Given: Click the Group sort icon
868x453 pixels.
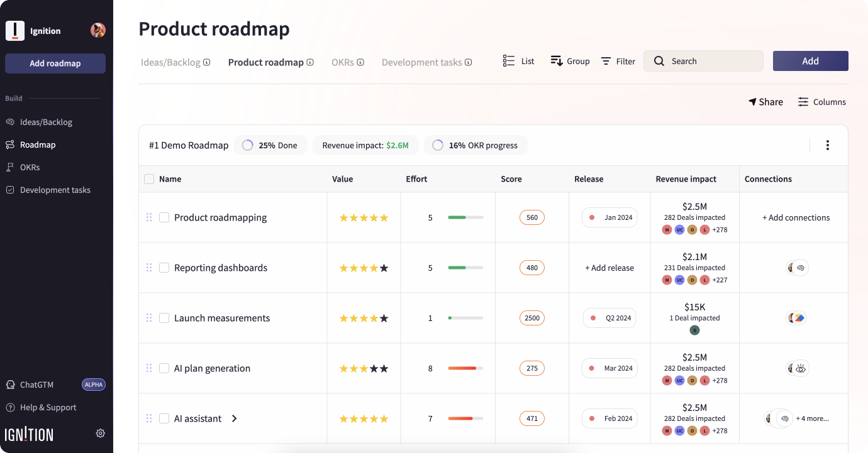Looking at the screenshot, I should point(557,61).
